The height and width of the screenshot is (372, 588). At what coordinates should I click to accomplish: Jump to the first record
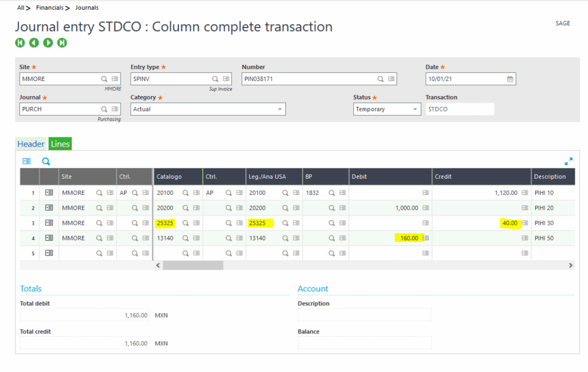click(20, 43)
